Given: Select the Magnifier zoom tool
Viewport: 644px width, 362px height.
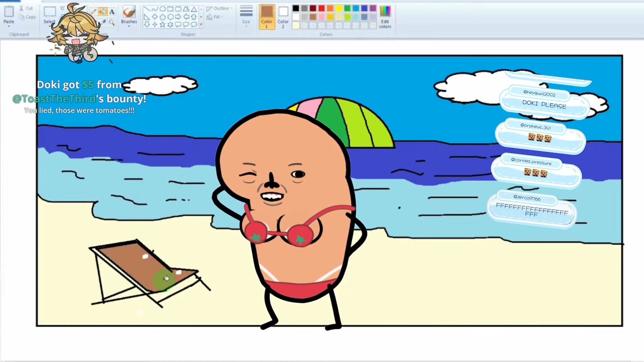Looking at the screenshot, I should (x=112, y=22).
